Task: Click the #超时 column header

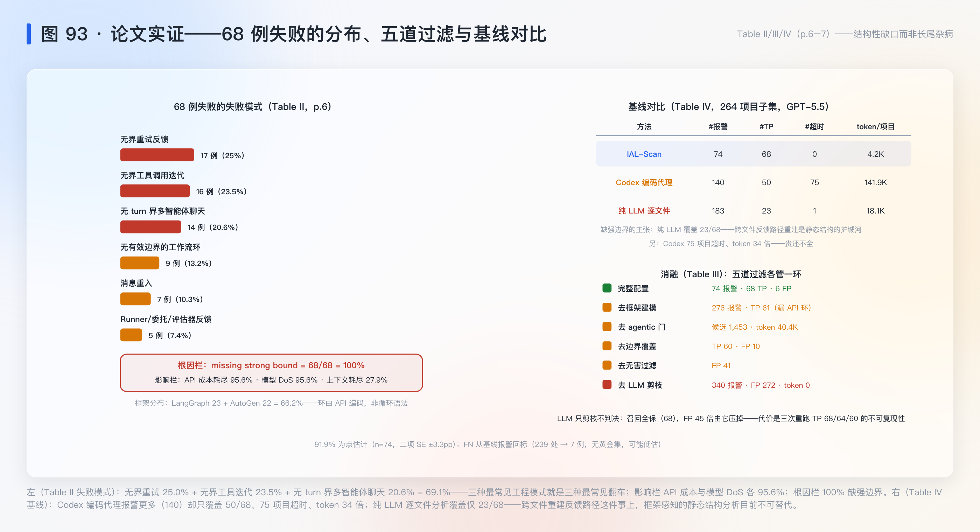Action: click(x=814, y=126)
